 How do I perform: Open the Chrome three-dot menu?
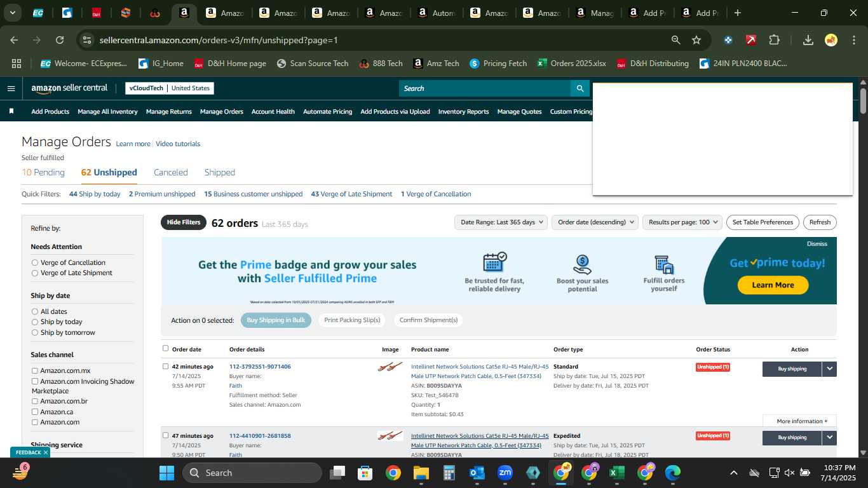coord(853,40)
